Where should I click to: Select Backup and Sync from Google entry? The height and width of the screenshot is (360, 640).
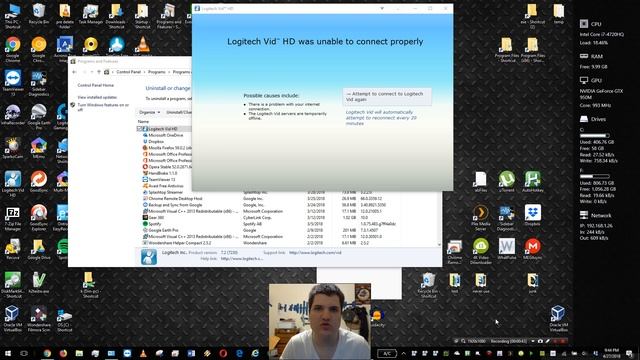pos(175,205)
